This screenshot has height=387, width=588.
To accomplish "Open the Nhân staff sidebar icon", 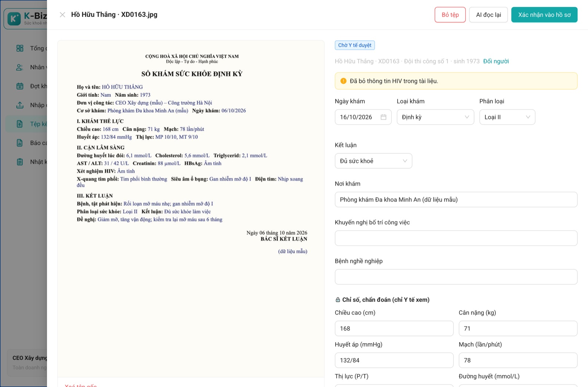I will (20, 67).
